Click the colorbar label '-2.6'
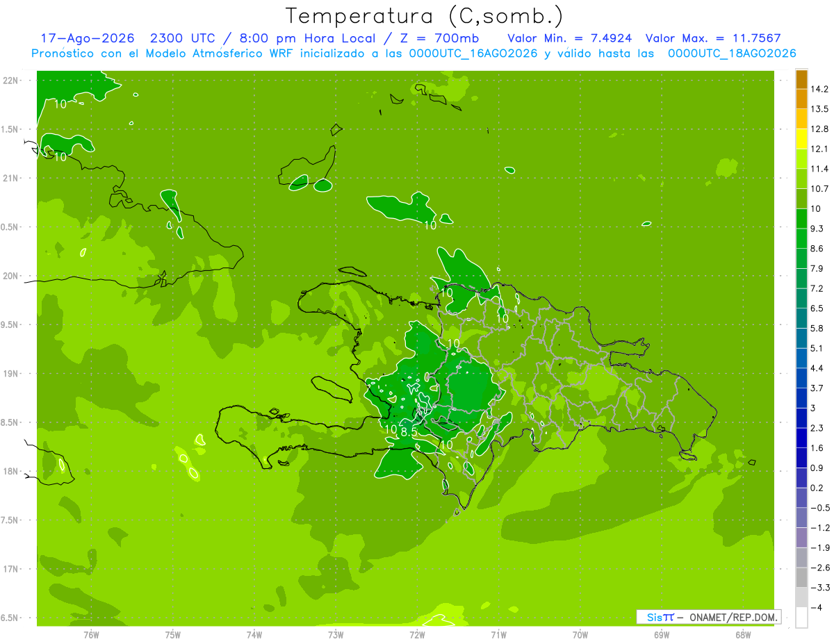834x644 pixels. click(x=821, y=568)
